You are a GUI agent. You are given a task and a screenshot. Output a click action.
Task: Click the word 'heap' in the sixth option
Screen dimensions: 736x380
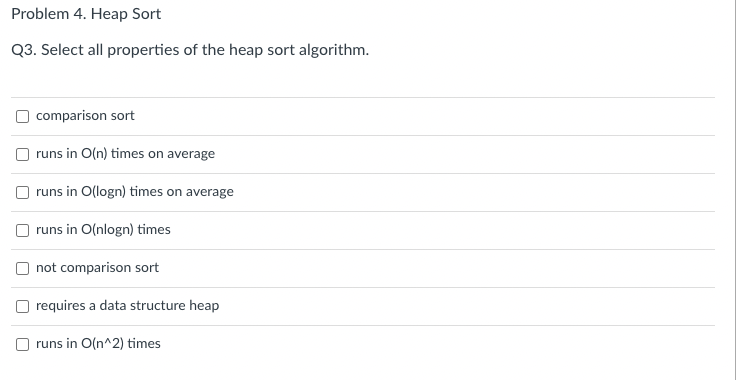click(204, 306)
